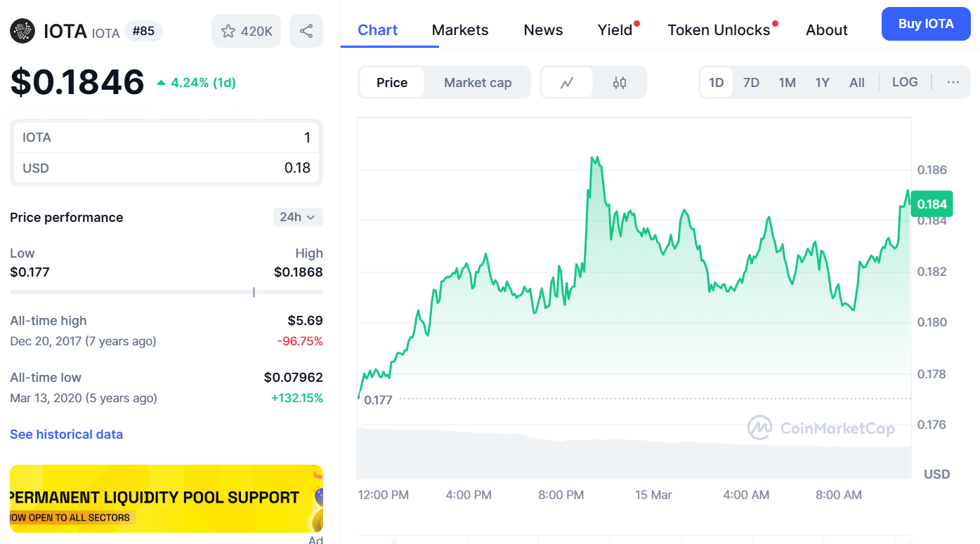Open the three-dot chart options menu
The height and width of the screenshot is (544, 980).
[953, 82]
